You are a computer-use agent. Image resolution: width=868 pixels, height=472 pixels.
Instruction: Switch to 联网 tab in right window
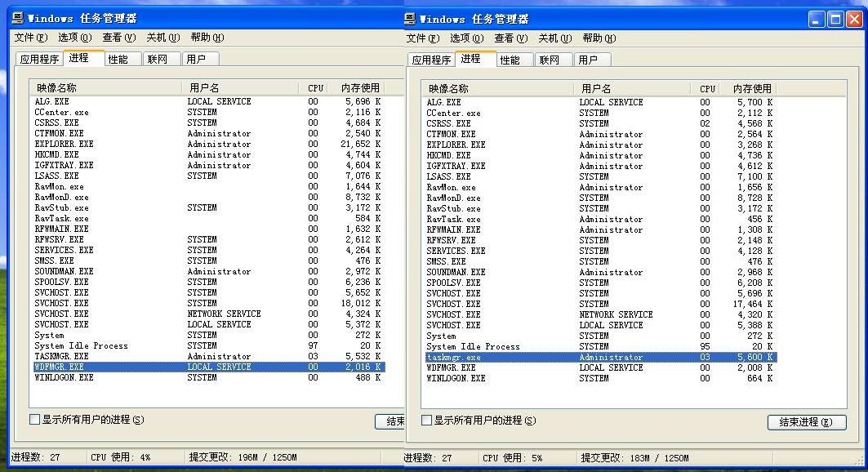pyautogui.click(x=554, y=60)
